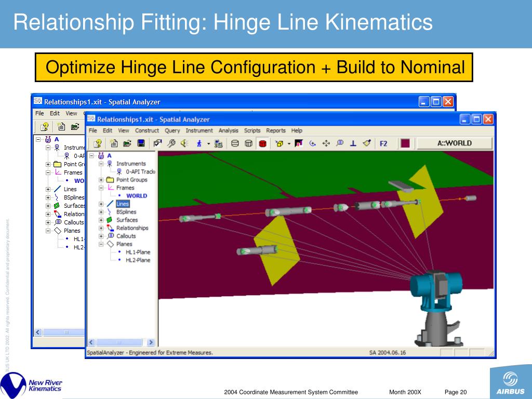
Task: Click the A::WORLD working frame button
Action: 454,143
